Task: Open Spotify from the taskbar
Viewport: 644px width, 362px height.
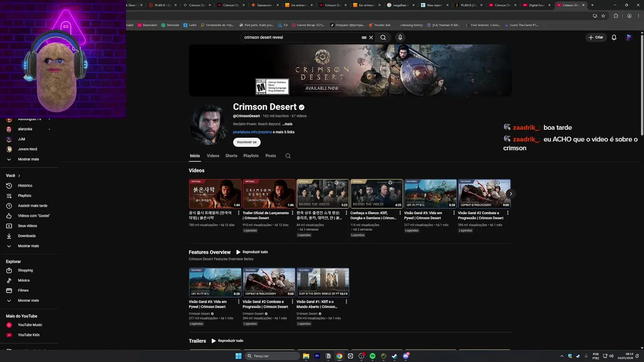Action: tap(372, 356)
